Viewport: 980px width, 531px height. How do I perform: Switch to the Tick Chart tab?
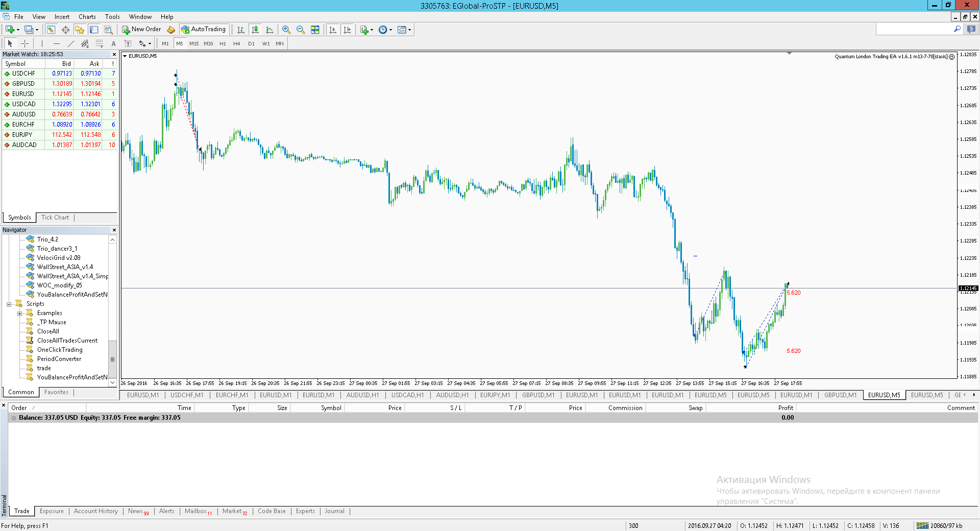(x=55, y=218)
